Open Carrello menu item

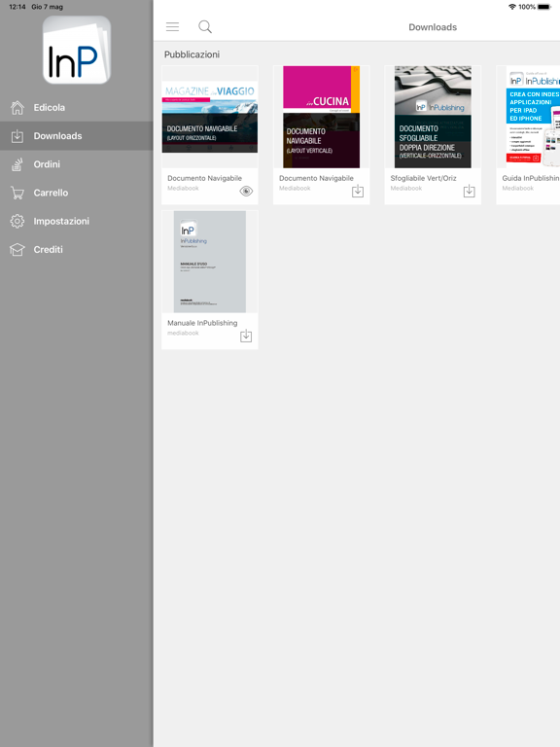click(x=77, y=193)
